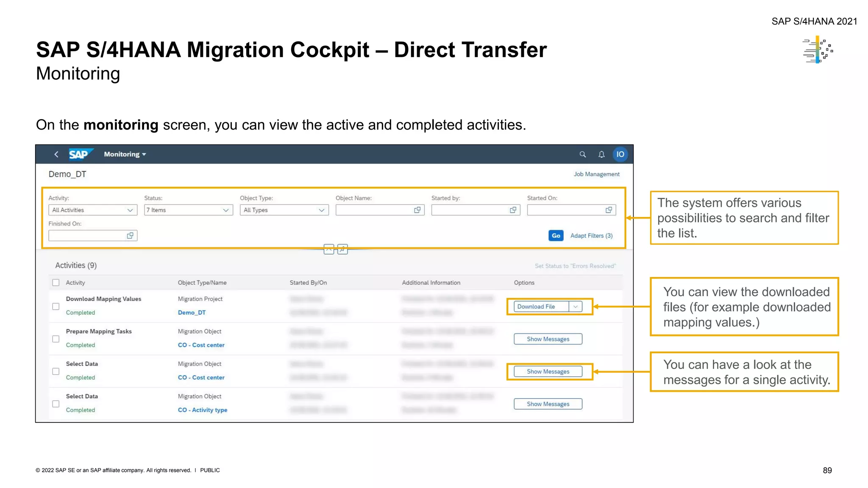Open Job Management link

(x=596, y=174)
